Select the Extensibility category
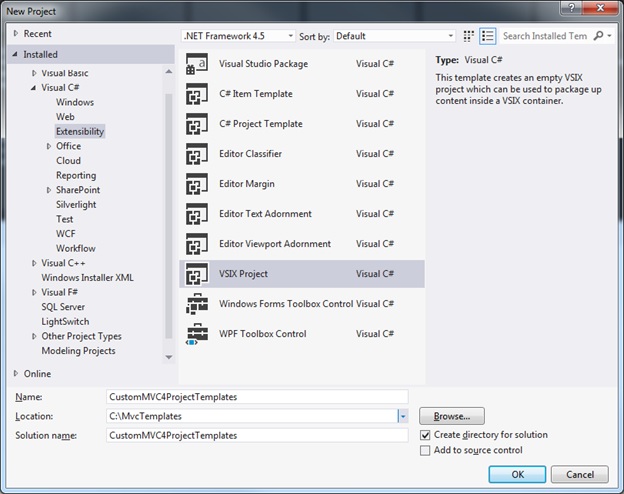Viewport: 624px width, 494px height. click(x=80, y=131)
